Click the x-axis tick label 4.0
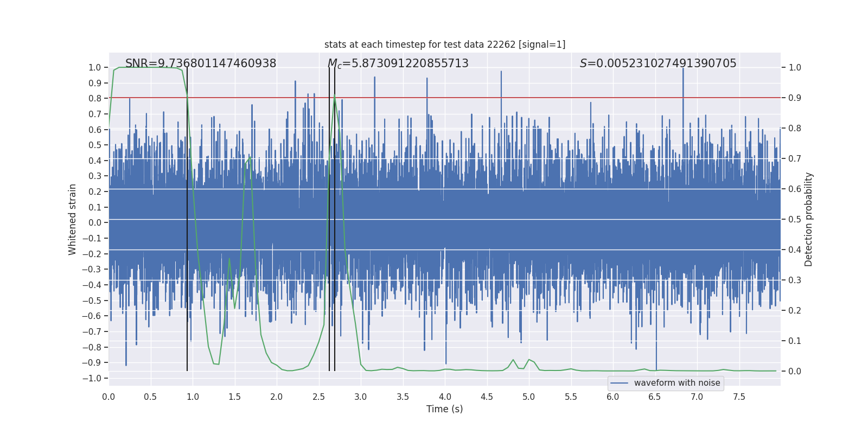868x434 pixels. click(445, 397)
